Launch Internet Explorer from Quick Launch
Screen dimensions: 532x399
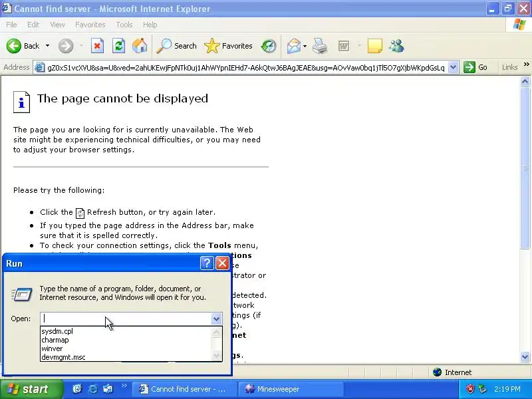pyautogui.click(x=92, y=389)
